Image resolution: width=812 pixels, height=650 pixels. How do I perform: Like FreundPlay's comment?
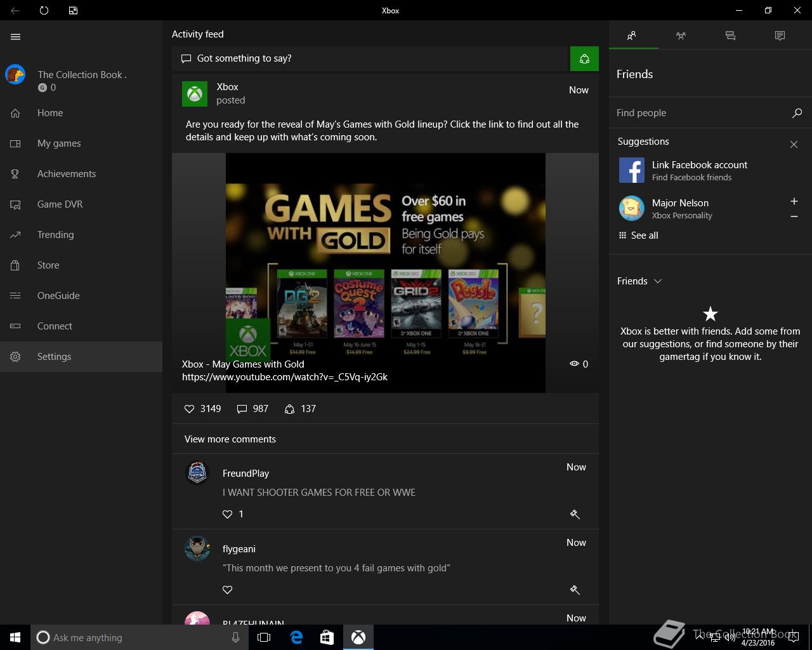tap(227, 514)
